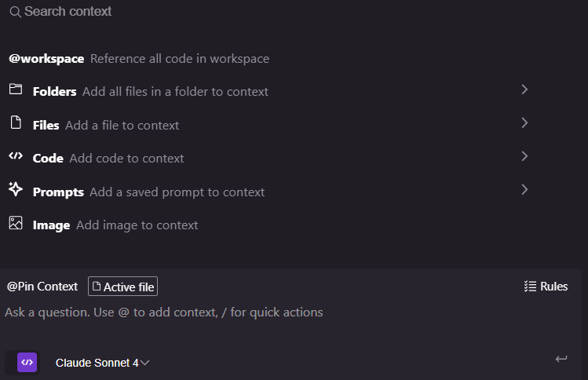Toggle the Active file context chip
Image resolution: width=588 pixels, height=380 pixels.
[x=122, y=287]
